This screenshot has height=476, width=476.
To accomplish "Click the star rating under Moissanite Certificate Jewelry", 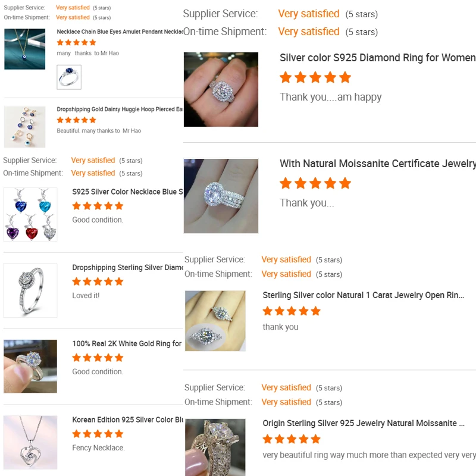I will click(x=315, y=183).
